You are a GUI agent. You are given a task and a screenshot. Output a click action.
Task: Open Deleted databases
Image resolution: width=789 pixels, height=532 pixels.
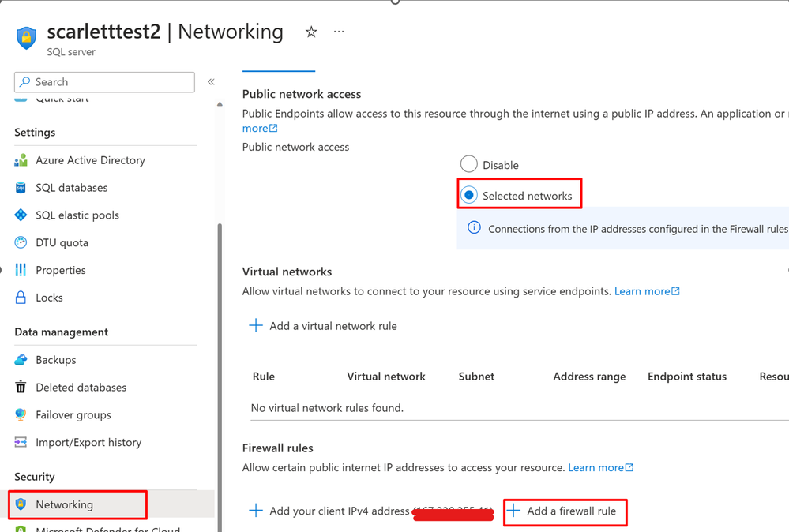[x=81, y=388]
